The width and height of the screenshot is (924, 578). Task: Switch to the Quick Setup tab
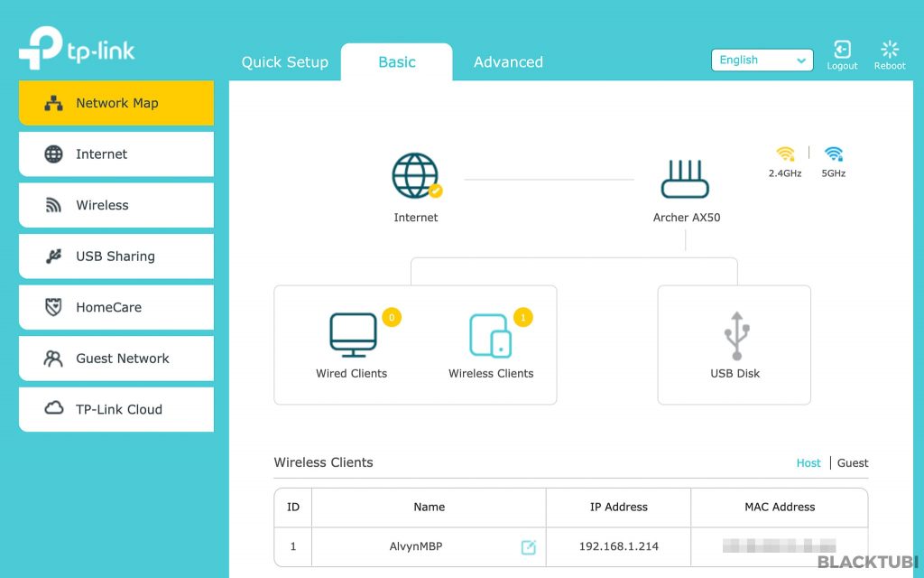click(x=284, y=62)
